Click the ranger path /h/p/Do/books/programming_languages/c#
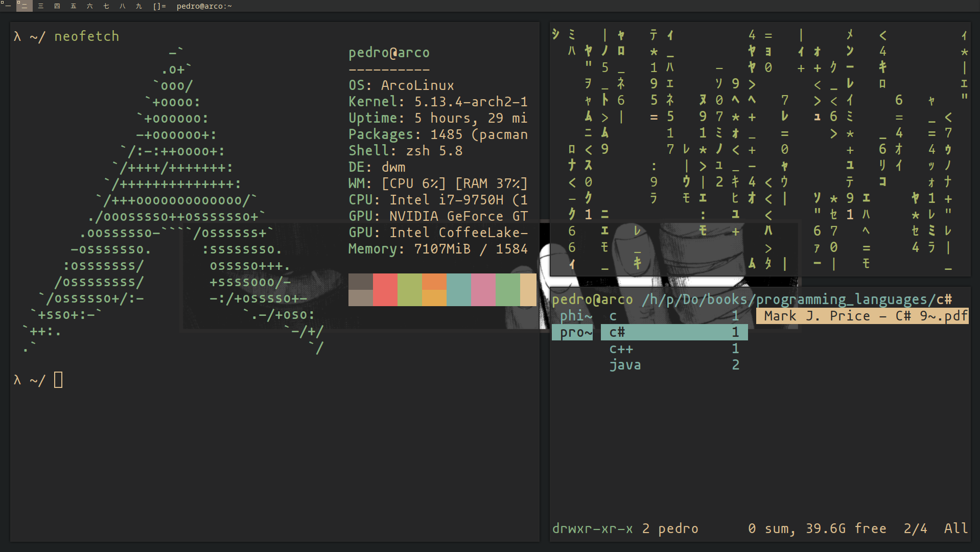The height and width of the screenshot is (552, 980). (797, 300)
